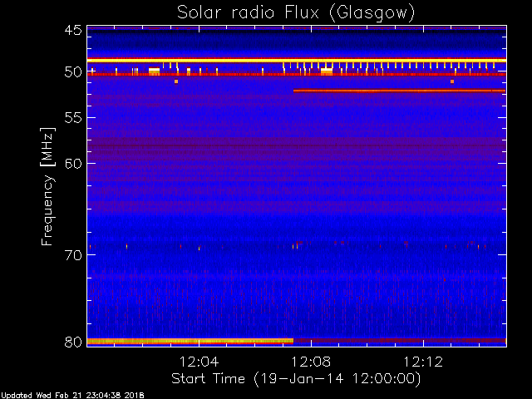Screen dimensions: 532x399
Task: Click the 60 frequency tick label
Action: 73,164
